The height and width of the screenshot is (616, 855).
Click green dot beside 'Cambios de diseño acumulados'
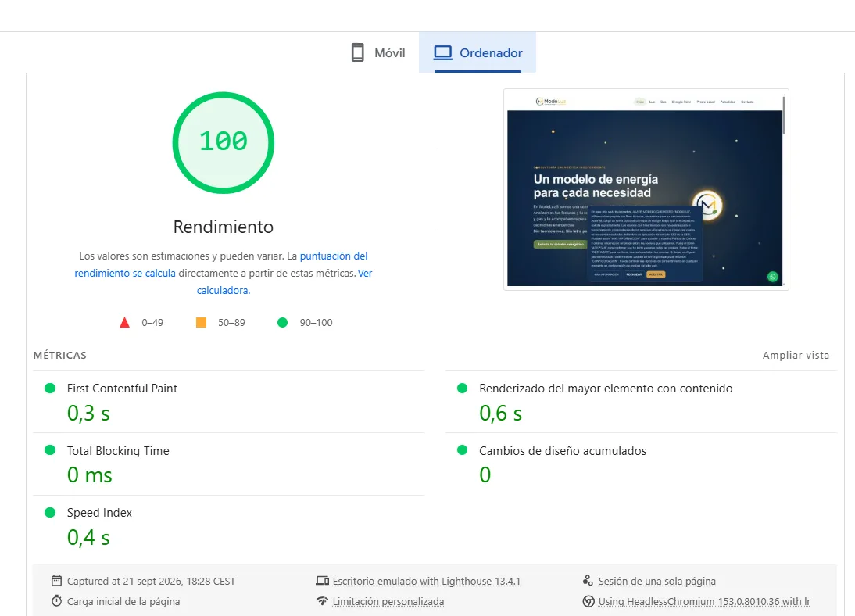[x=463, y=450]
